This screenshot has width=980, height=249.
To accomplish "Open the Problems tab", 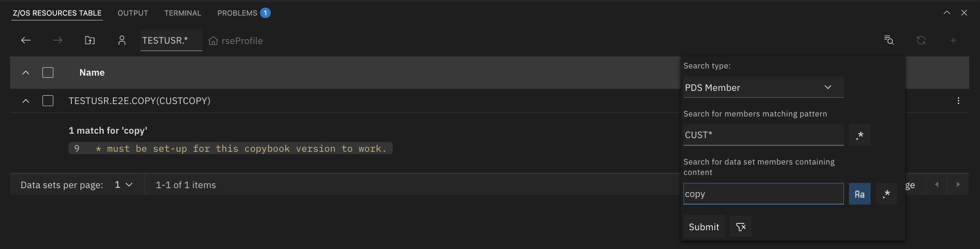I will click(x=237, y=13).
